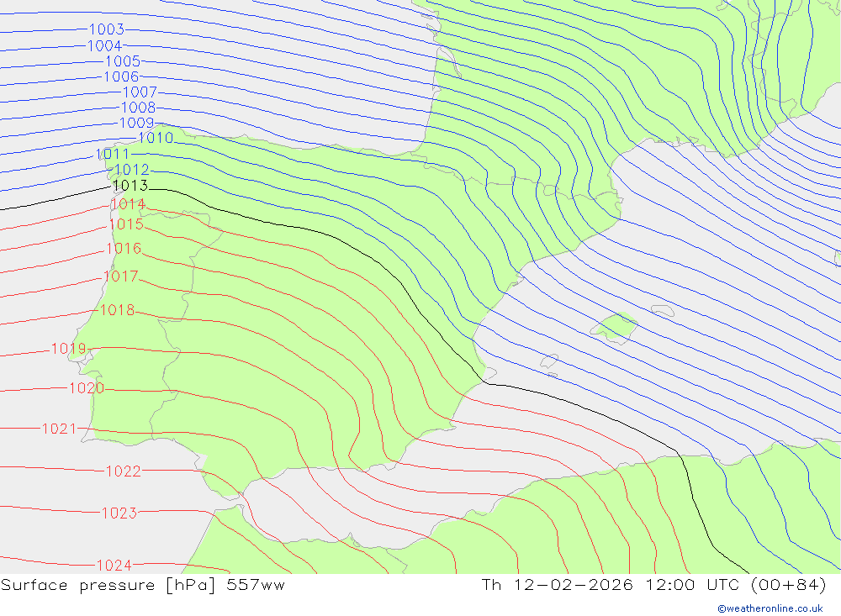
Task: Click the 1008 isobar label
Action: [x=139, y=108]
